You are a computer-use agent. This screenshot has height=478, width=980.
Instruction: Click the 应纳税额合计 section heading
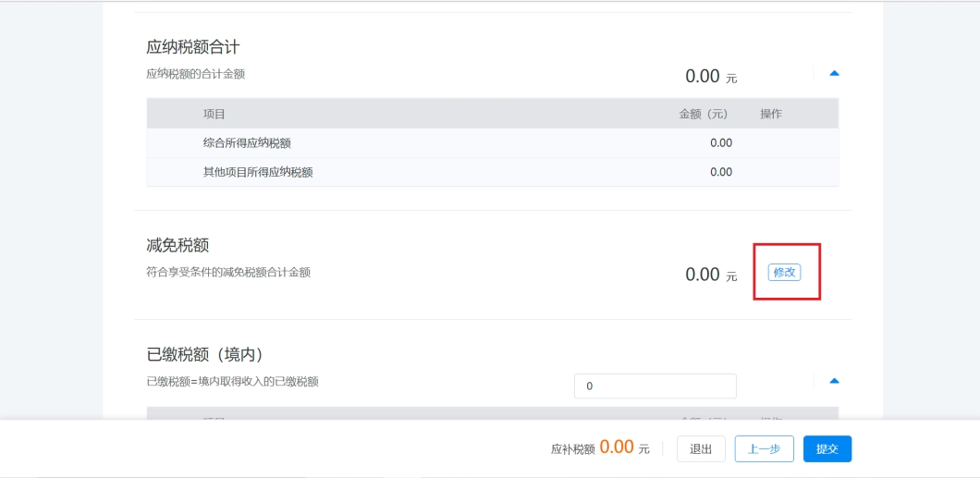193,47
